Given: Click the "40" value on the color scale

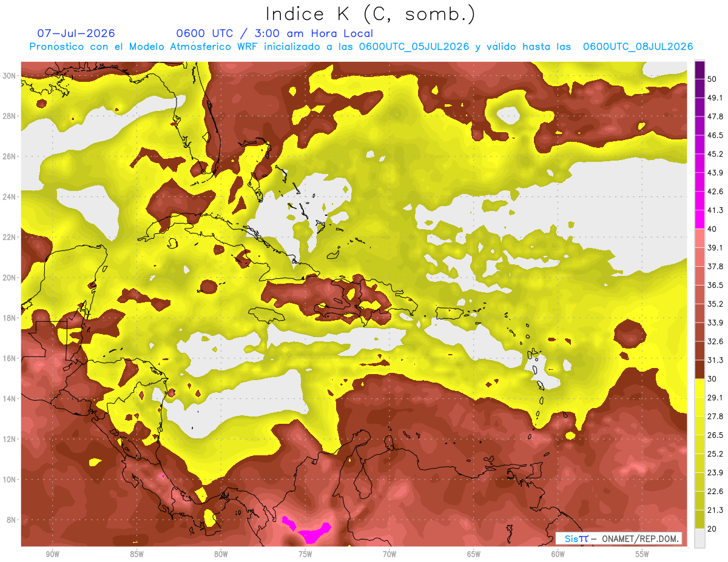Looking at the screenshot, I should click(713, 229).
